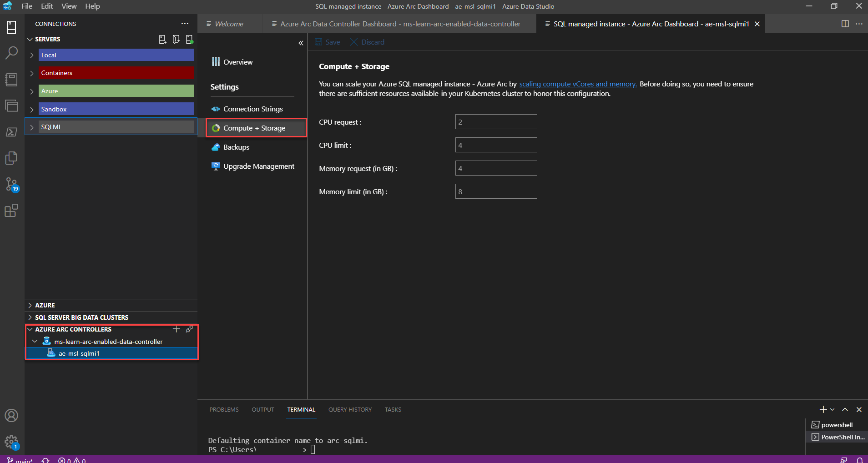Viewport: 868px width, 463px height.
Task: Close the SQL managed instance tab
Action: 757,24
